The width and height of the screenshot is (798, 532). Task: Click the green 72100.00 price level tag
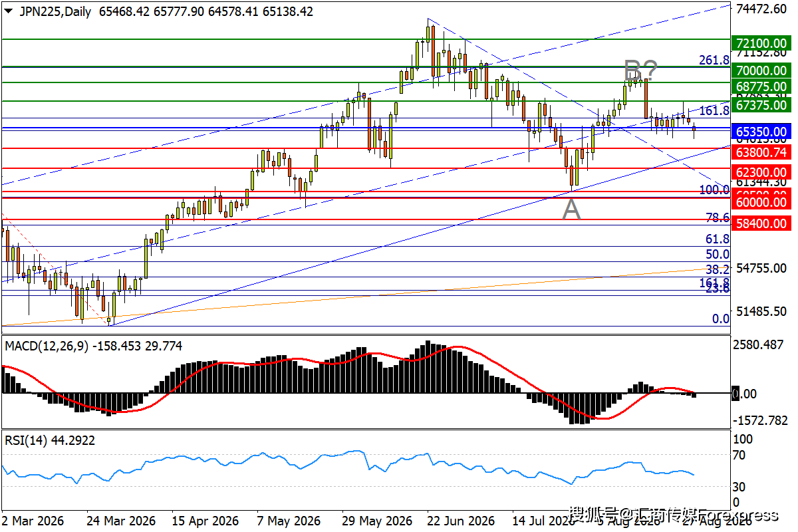click(x=761, y=44)
